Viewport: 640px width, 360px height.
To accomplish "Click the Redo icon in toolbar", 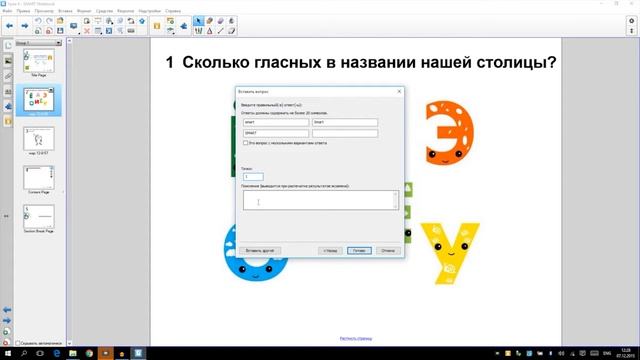I will [49, 21].
